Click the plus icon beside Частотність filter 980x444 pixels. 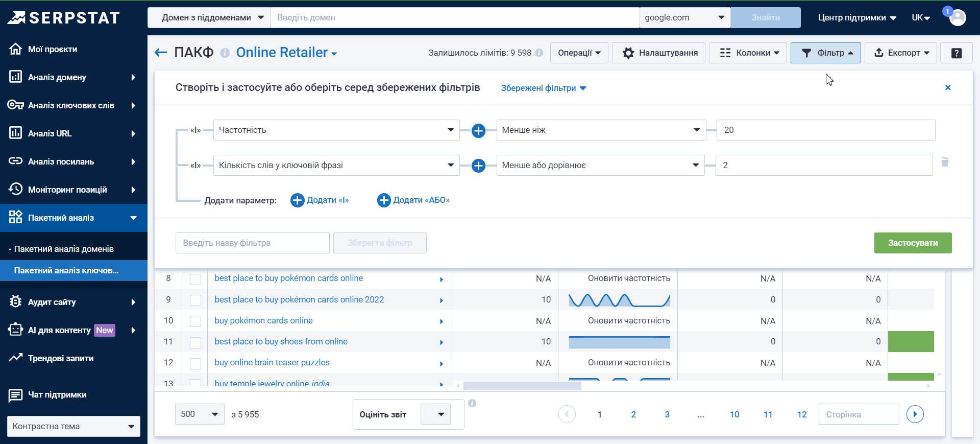point(478,131)
